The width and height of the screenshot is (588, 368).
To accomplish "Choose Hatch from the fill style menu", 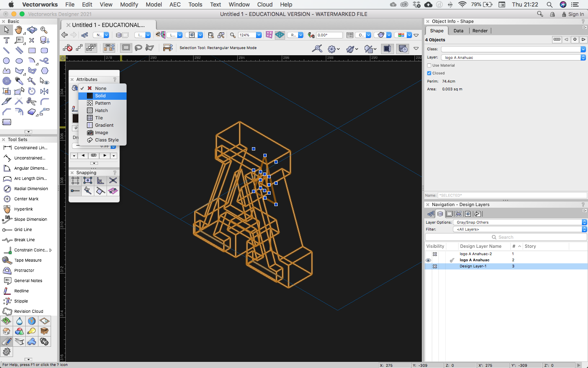I will pyautogui.click(x=101, y=110).
